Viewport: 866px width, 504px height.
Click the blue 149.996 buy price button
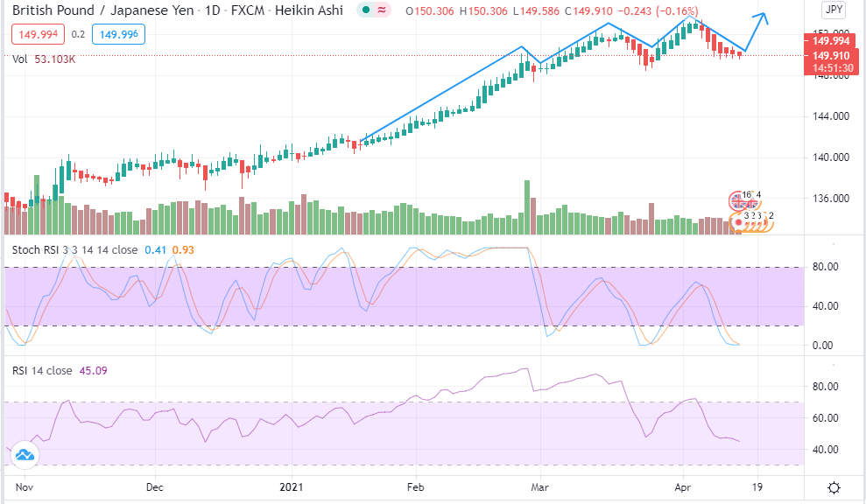click(122, 35)
